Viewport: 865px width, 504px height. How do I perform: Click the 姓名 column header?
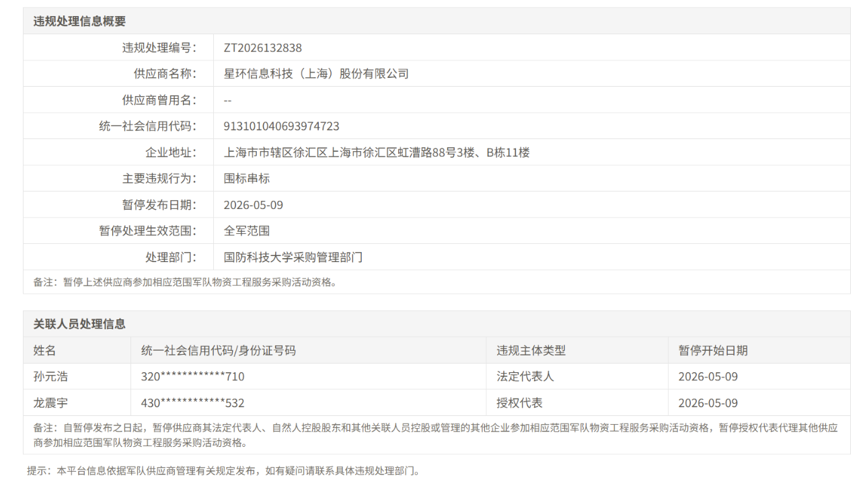coord(45,350)
